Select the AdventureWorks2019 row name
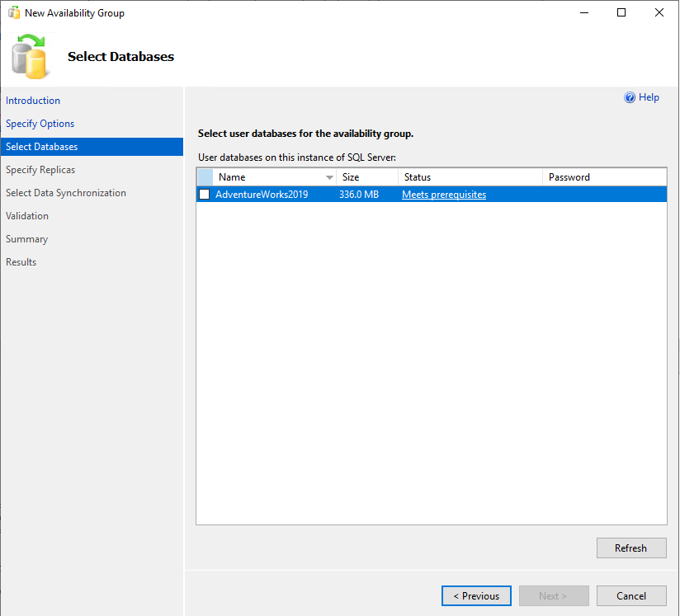 coord(261,195)
